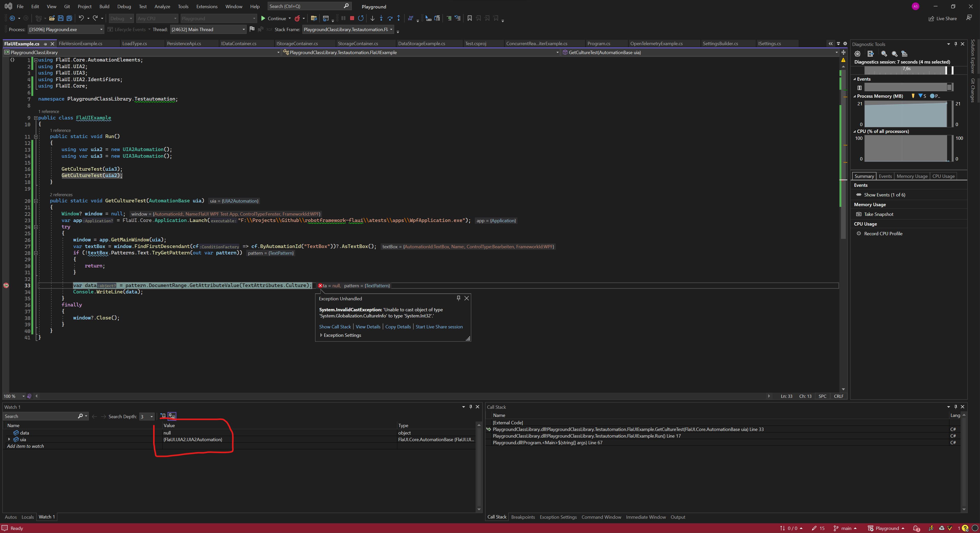Image resolution: width=980 pixels, height=533 pixels.
Task: Open the Debug menu
Action: tap(124, 6)
